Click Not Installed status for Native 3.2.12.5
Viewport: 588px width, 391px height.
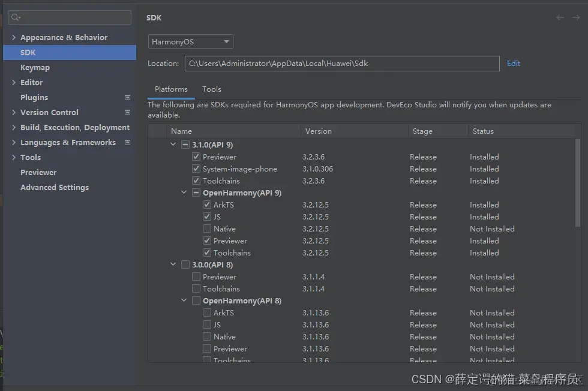492,228
